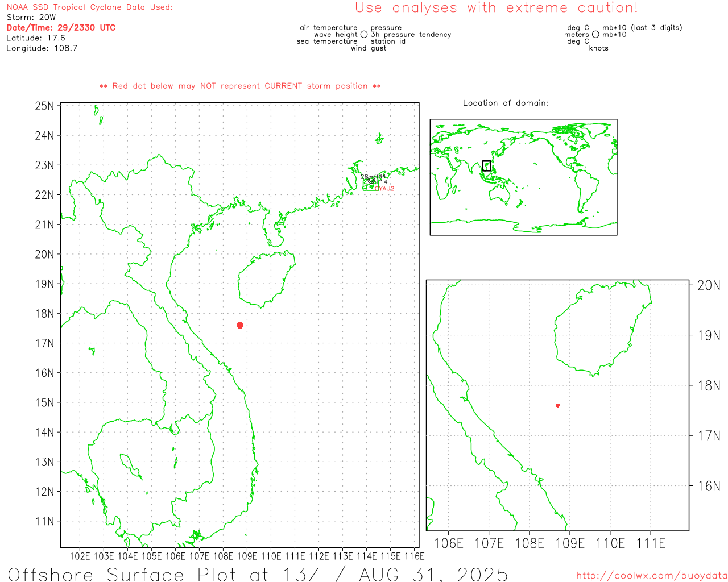The height and width of the screenshot is (582, 728).
Task: Click the legend circle beside 'wave height'
Action: (364, 35)
